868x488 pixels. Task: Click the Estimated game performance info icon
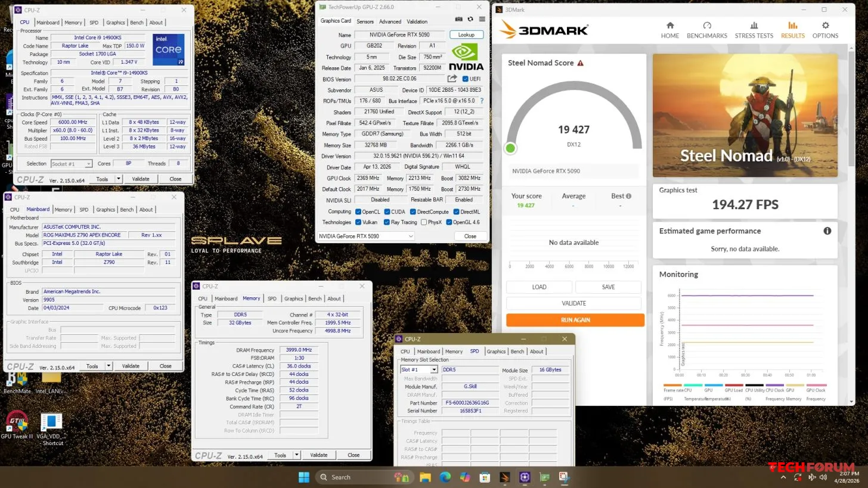[x=827, y=231]
